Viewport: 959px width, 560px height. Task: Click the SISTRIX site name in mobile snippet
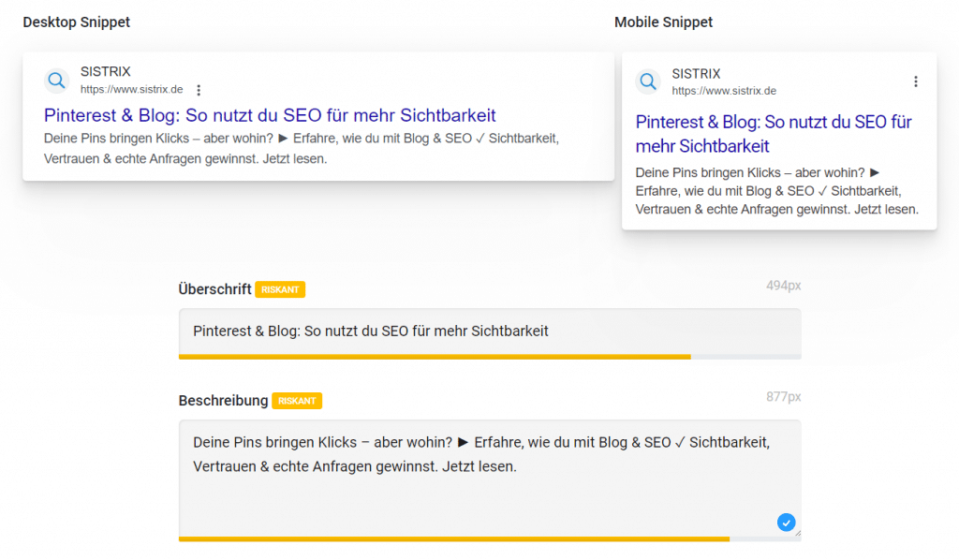(697, 73)
